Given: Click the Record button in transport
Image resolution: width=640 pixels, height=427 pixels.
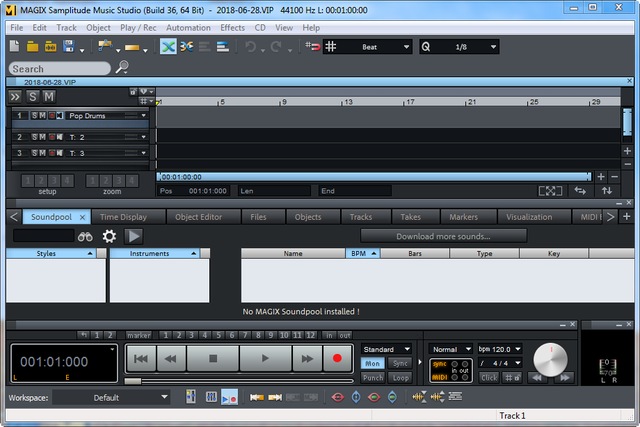Looking at the screenshot, I should pyautogui.click(x=337, y=357).
